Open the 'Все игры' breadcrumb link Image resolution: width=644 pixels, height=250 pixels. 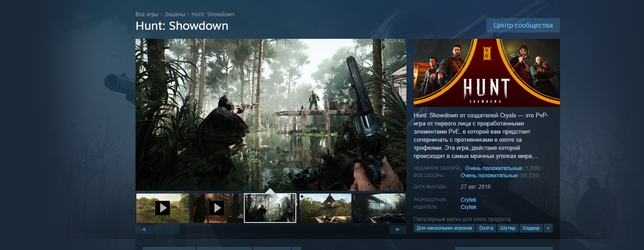coord(147,14)
